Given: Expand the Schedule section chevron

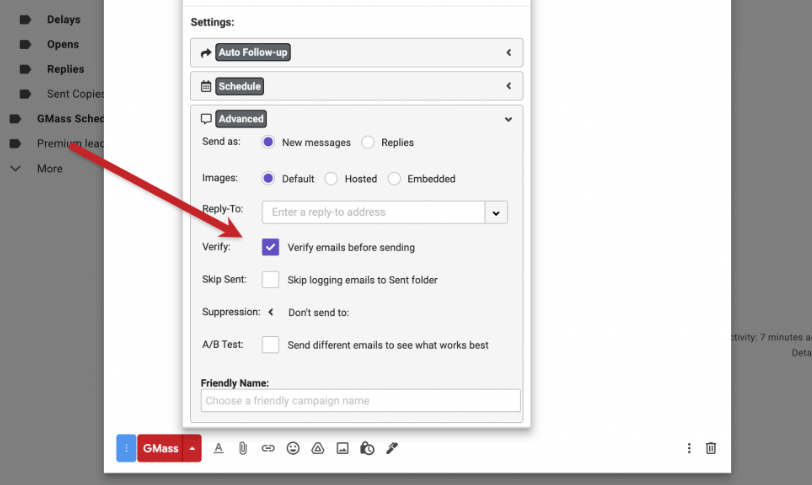Looking at the screenshot, I should (509, 86).
